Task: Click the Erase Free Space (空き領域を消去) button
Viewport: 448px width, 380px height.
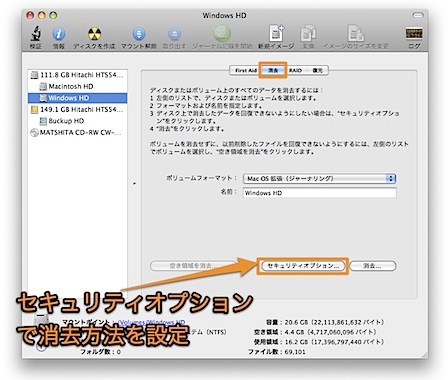Action: [x=192, y=266]
